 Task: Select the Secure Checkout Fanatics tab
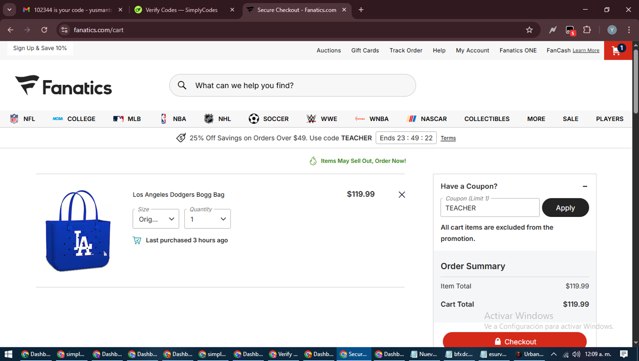tap(297, 10)
